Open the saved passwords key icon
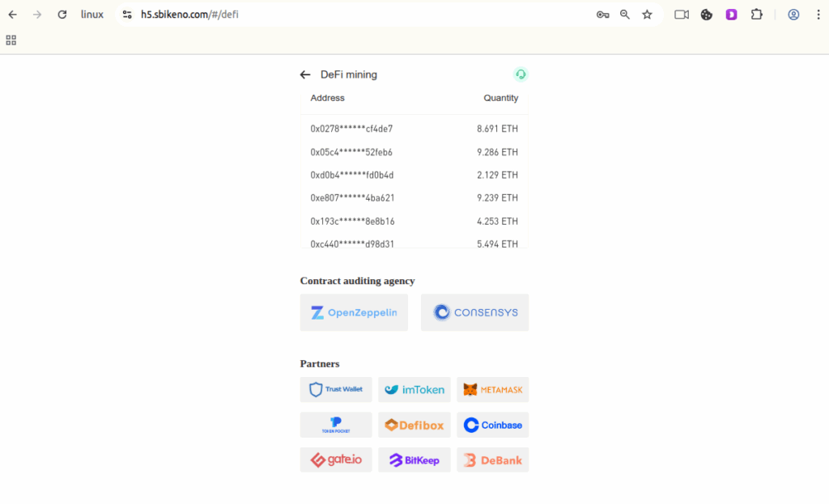Image resolution: width=829 pixels, height=504 pixels. 602,15
